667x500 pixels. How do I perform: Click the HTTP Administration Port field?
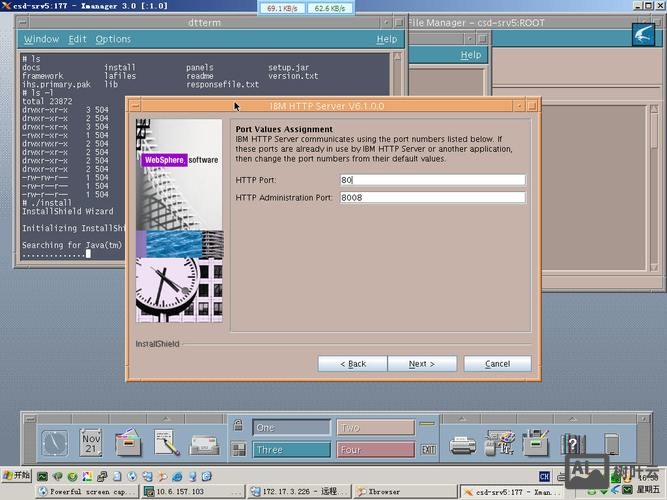[431, 198]
